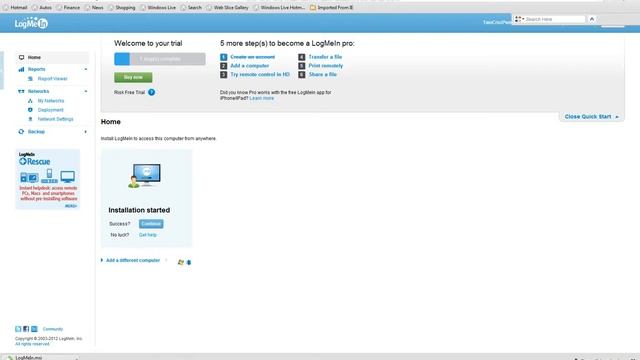Open the LogMeIn Rescue advertisement
Viewport: 640px width, 360px height.
[48, 179]
